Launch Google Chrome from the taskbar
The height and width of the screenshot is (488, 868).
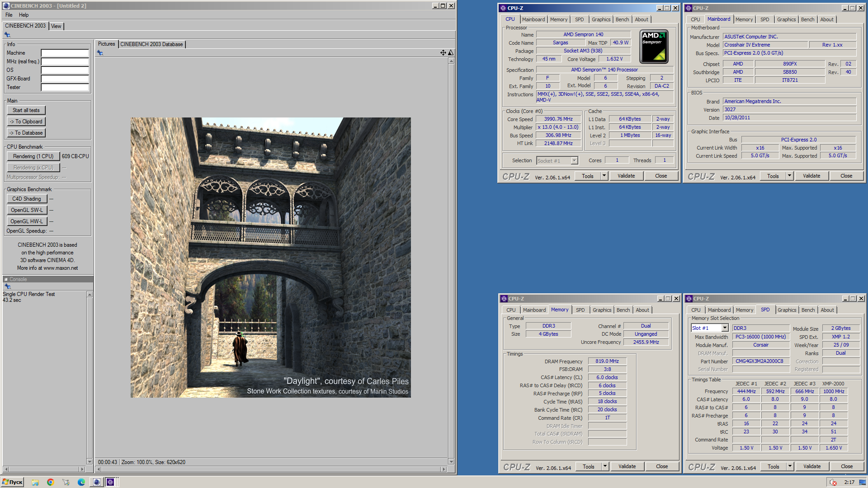[50, 482]
